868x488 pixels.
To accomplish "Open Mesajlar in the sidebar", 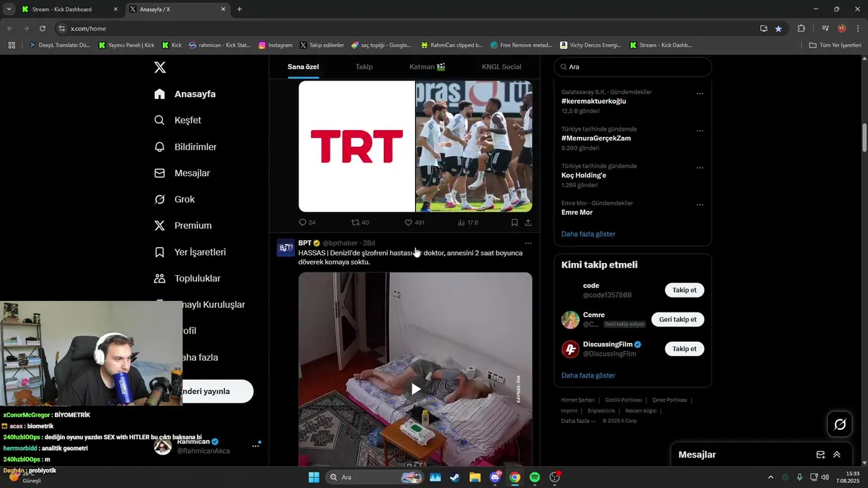I will [182, 173].
